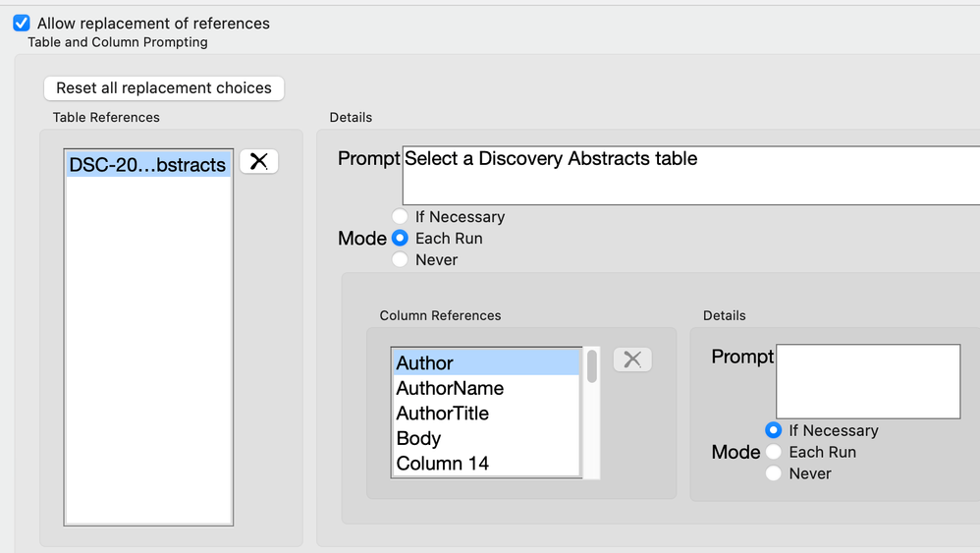Viewport: 980px width, 553px height.
Task: Select Column 14 in the list
Action: [485, 464]
